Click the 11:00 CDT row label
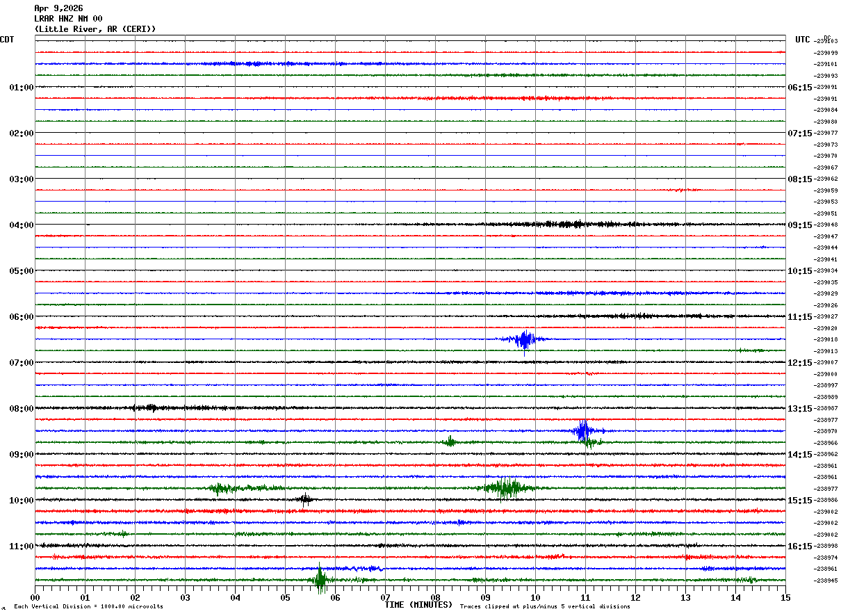This screenshot has height=616, width=841. tap(22, 546)
